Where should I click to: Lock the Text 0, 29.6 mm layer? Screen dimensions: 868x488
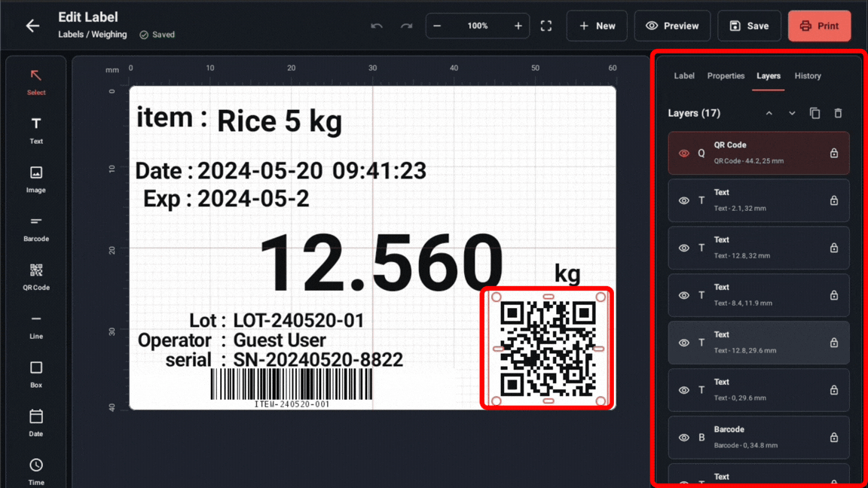(833, 390)
